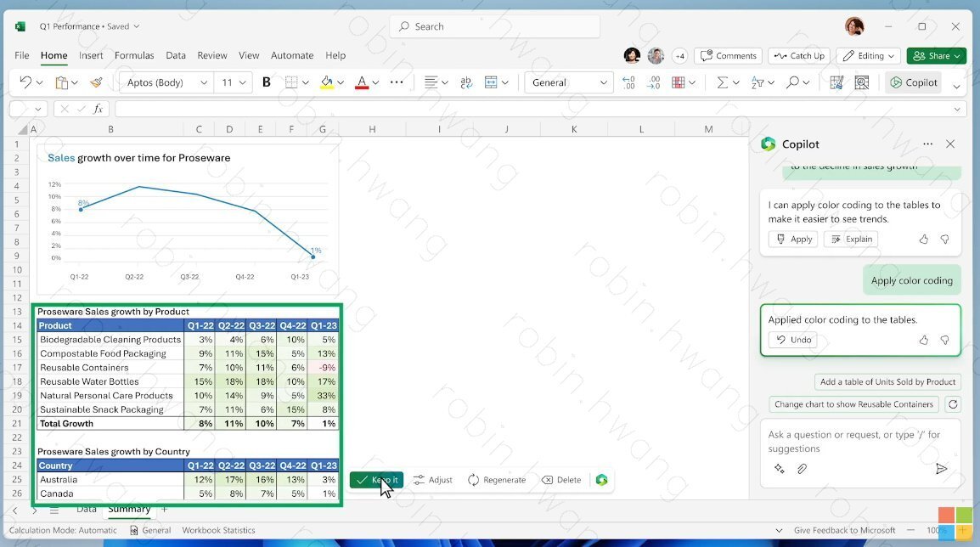The height and width of the screenshot is (547, 980).
Task: Open the File menu
Action: point(22,55)
